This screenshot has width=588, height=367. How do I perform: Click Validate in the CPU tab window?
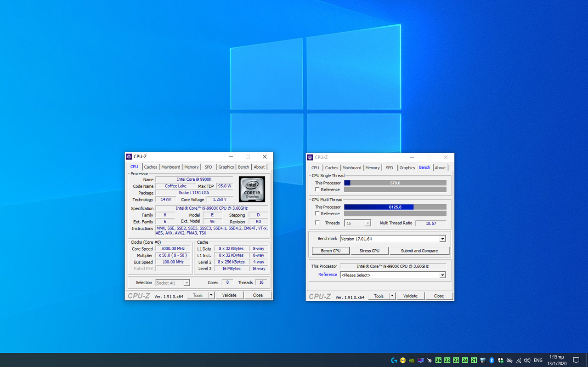point(229,295)
